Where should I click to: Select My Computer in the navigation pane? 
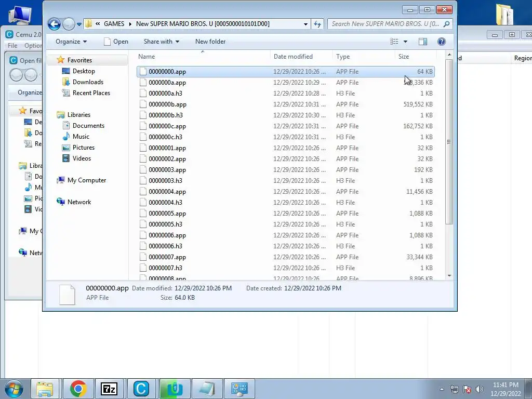87,180
